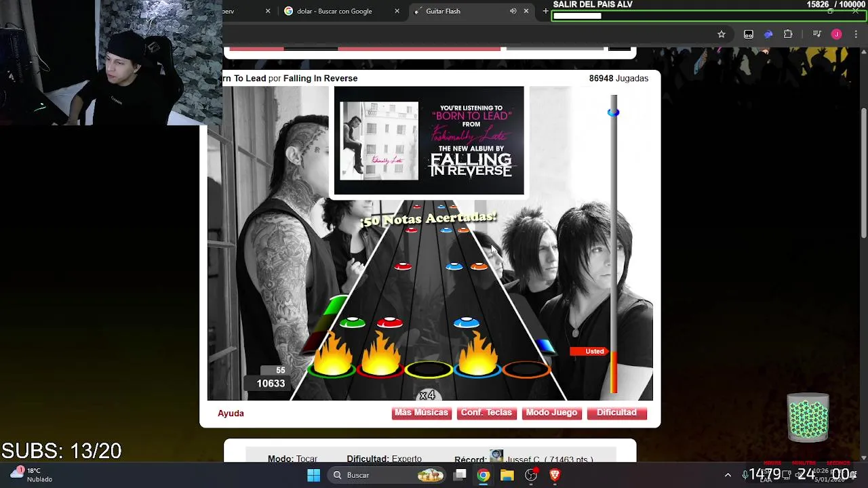This screenshot has height=488, width=868.
Task: Click the Récord holder avatar picture
Action: [x=496, y=457]
